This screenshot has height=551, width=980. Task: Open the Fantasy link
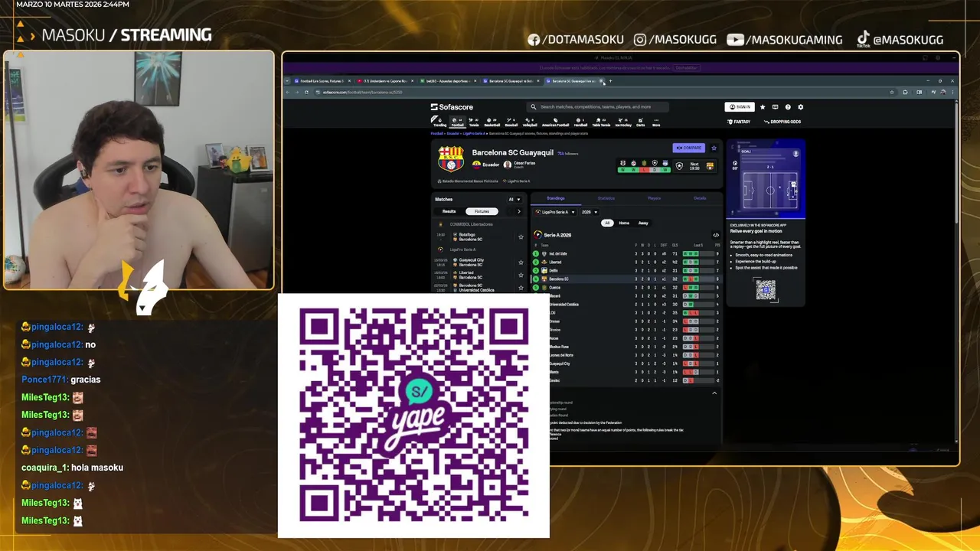click(739, 122)
